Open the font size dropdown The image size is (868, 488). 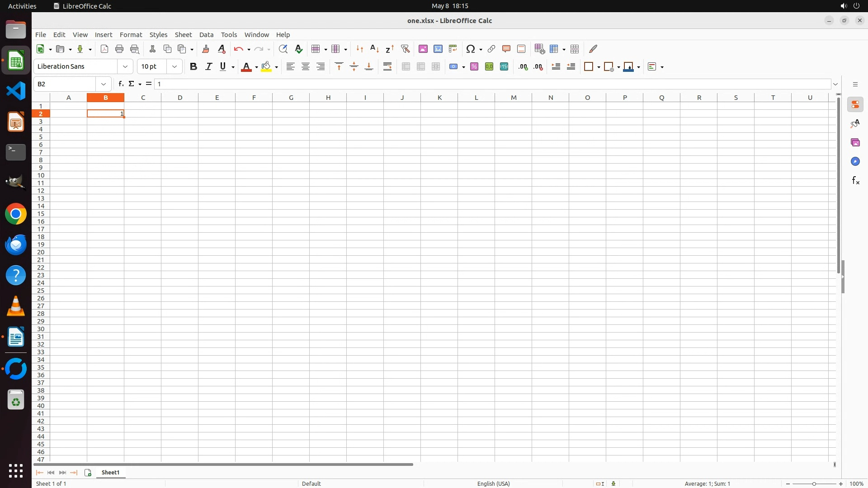point(175,66)
